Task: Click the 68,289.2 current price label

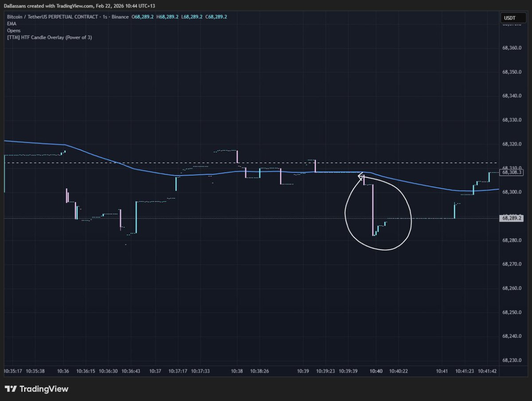Action: point(511,218)
